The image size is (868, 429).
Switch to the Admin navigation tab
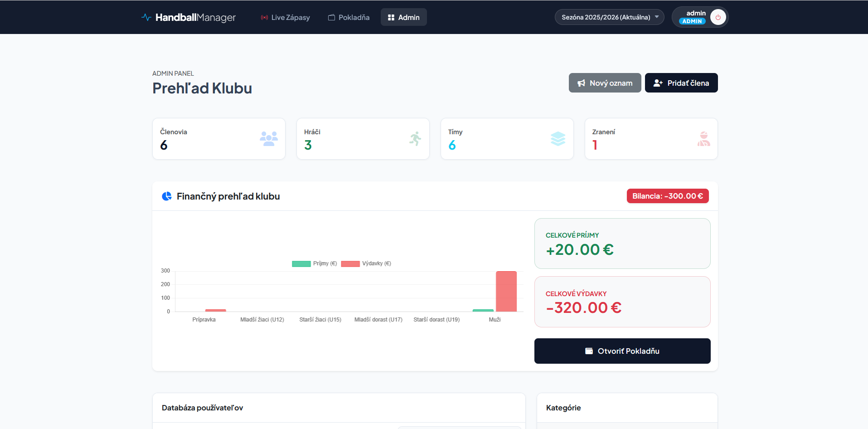click(403, 17)
